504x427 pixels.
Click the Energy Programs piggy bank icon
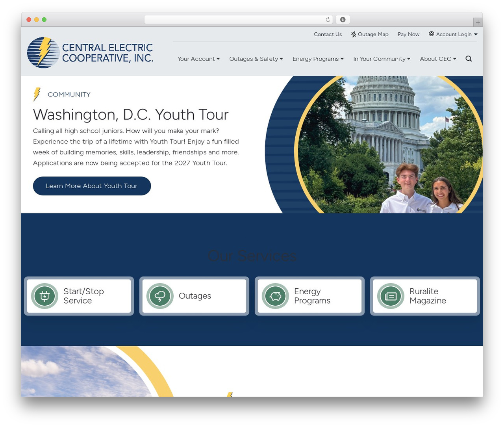[275, 296]
